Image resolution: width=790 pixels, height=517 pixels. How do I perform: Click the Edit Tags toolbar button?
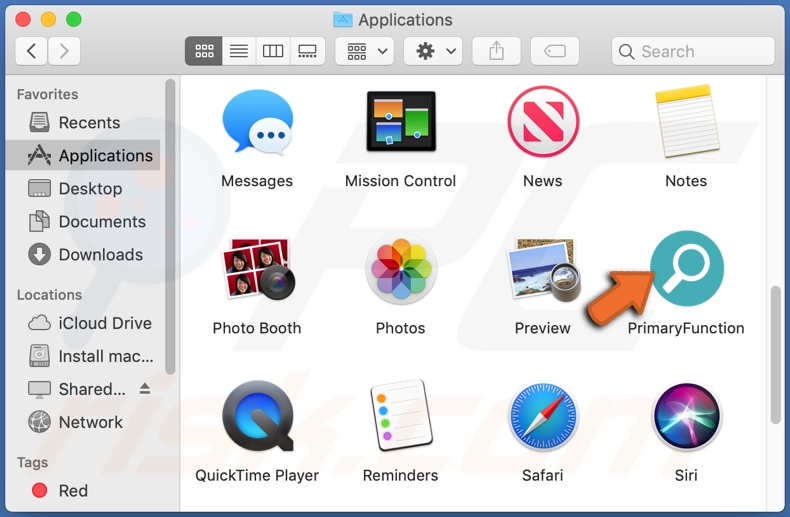(x=555, y=51)
